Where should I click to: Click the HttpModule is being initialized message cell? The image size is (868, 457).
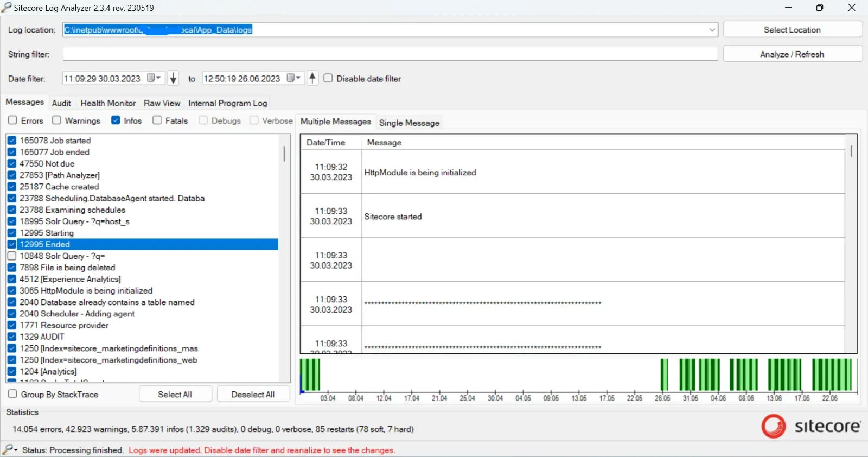[603, 172]
